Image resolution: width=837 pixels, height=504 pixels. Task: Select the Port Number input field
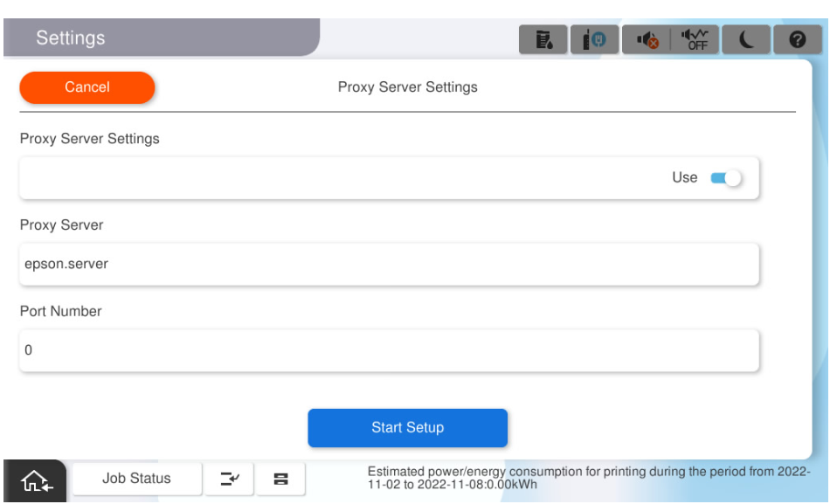click(x=389, y=350)
